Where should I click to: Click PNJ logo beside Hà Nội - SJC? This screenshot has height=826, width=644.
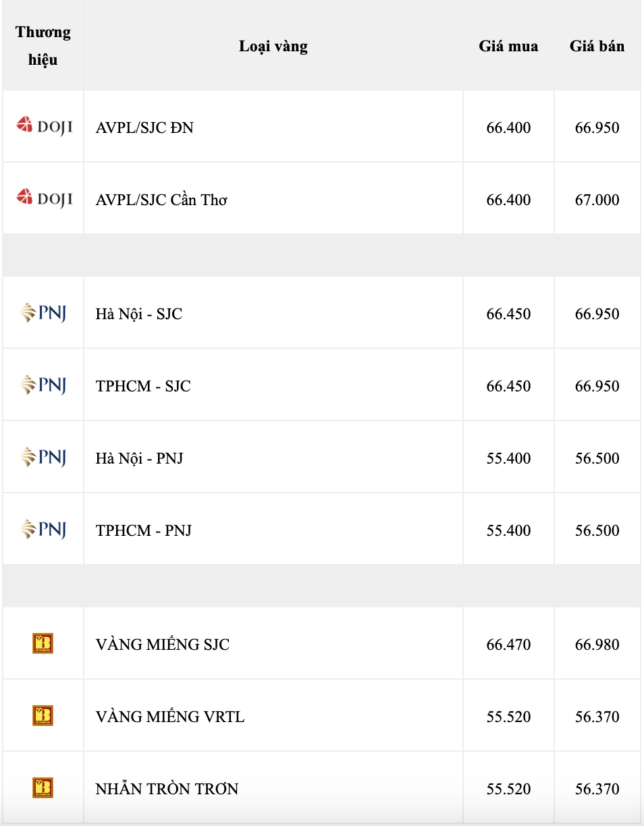tap(44, 313)
